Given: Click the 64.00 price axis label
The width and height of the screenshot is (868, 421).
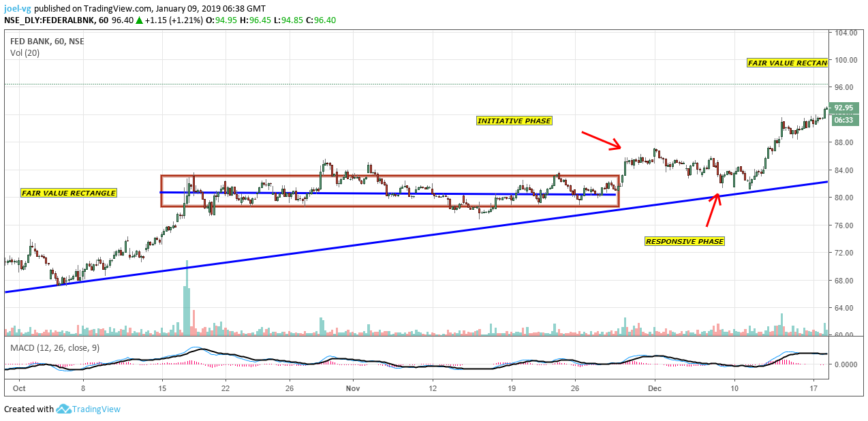Looking at the screenshot, I should tap(843, 308).
